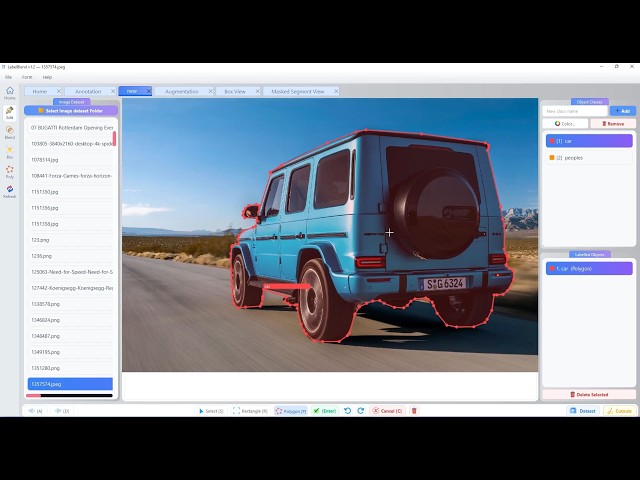Click the Add class button

pos(623,111)
